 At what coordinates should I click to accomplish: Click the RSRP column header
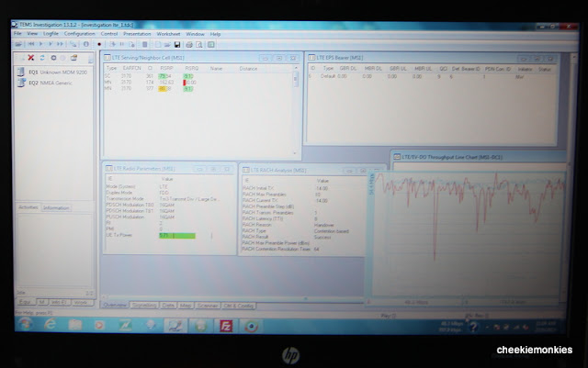pos(166,68)
